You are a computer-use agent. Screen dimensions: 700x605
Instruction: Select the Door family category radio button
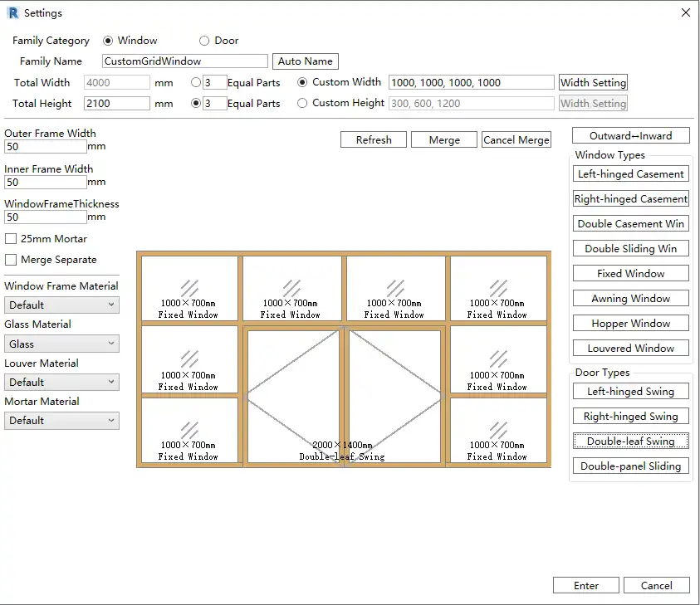pos(204,41)
